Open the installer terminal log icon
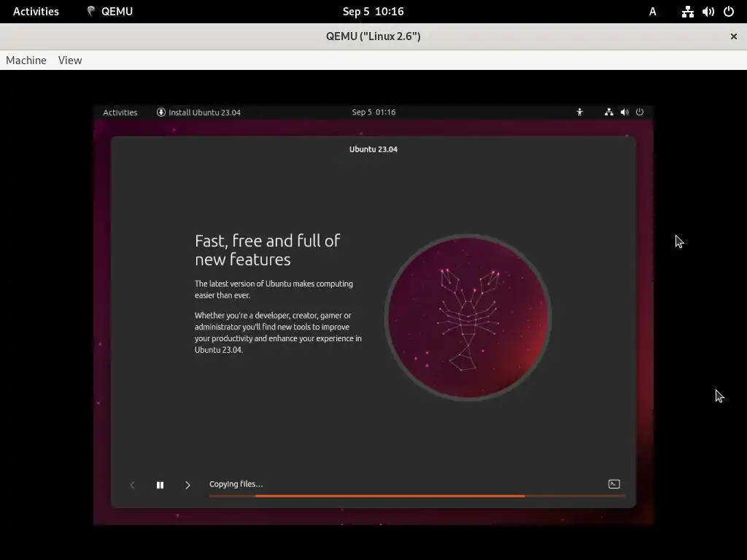This screenshot has width=747, height=560. [x=614, y=484]
